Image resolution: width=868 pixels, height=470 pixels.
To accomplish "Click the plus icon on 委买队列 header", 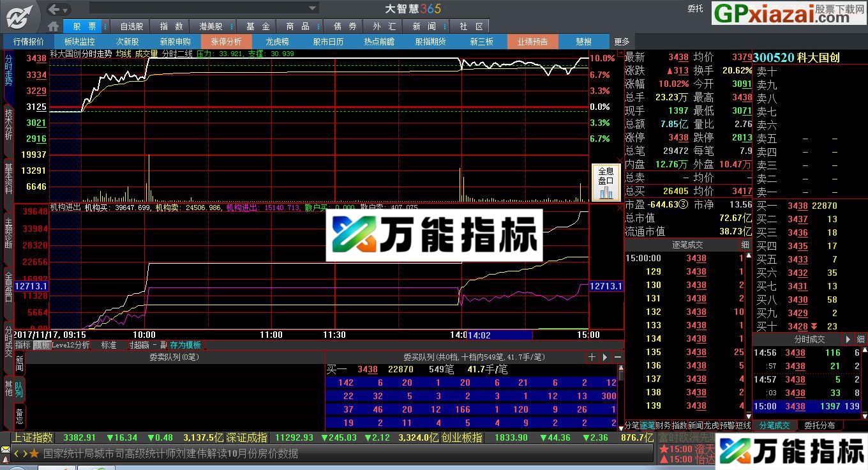I will point(591,357).
